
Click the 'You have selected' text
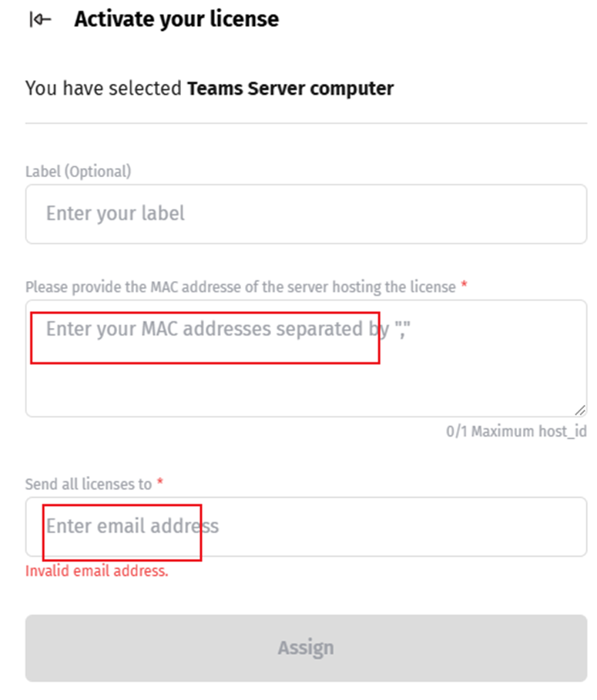[x=104, y=89]
